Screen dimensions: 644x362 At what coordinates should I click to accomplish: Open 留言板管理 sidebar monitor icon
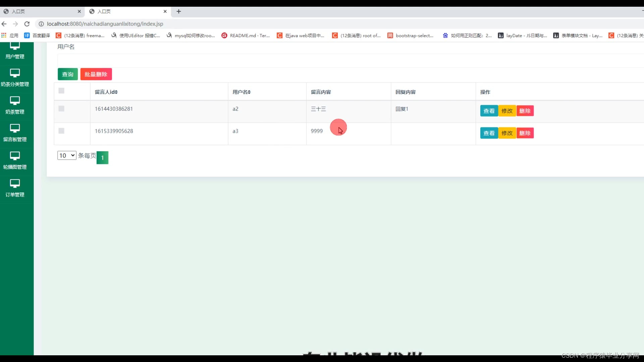pyautogui.click(x=15, y=128)
